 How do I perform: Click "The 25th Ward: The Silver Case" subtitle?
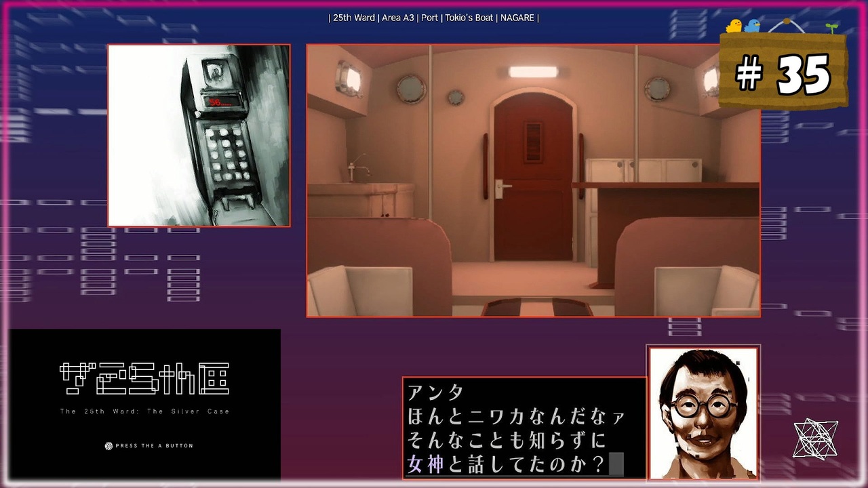145,411
